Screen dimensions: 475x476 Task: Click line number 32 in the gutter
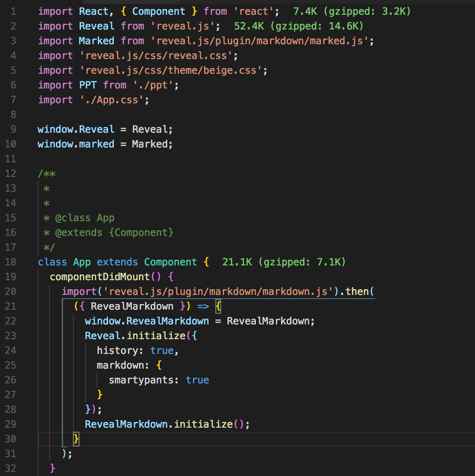click(x=11, y=468)
